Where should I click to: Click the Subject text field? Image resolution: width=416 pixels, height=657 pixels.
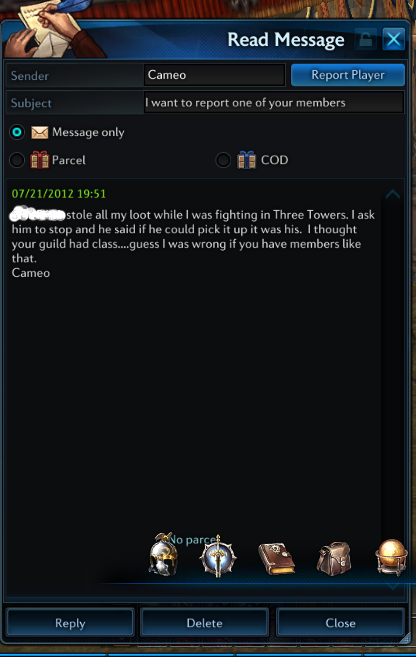[x=274, y=103]
